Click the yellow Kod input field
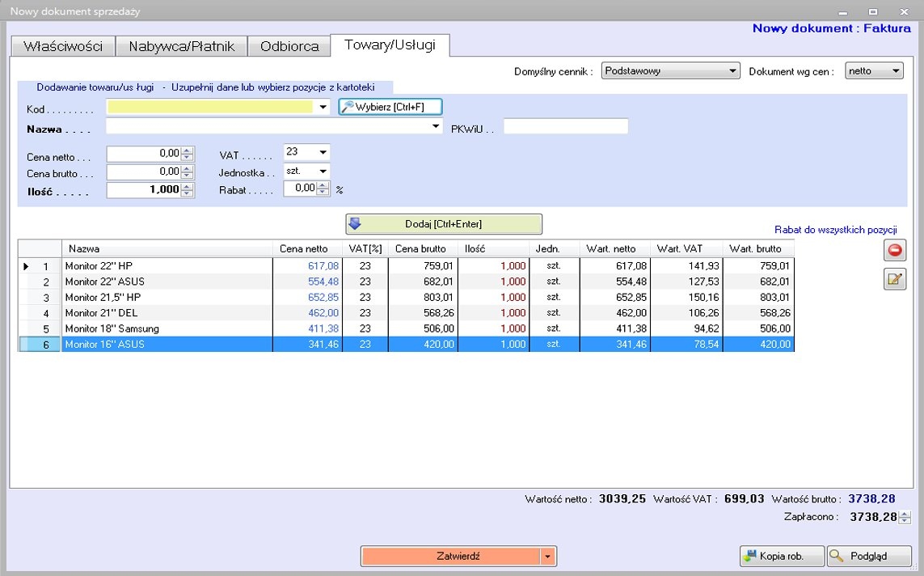Screen dimensions: 924x576 pyautogui.click(x=210, y=107)
